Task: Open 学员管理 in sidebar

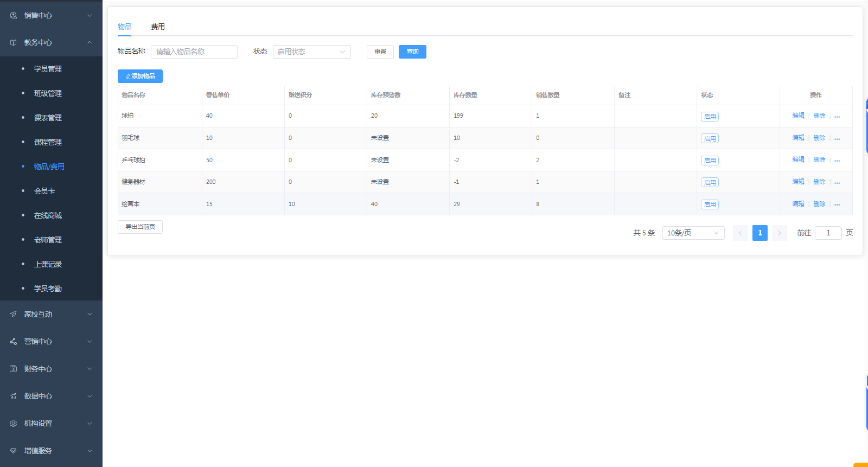Action: point(48,69)
